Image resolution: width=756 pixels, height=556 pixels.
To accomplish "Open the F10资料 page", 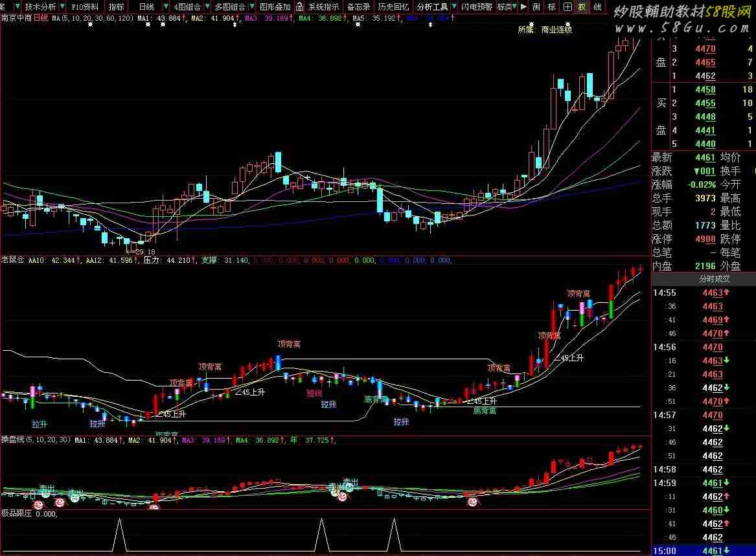I will click(85, 6).
